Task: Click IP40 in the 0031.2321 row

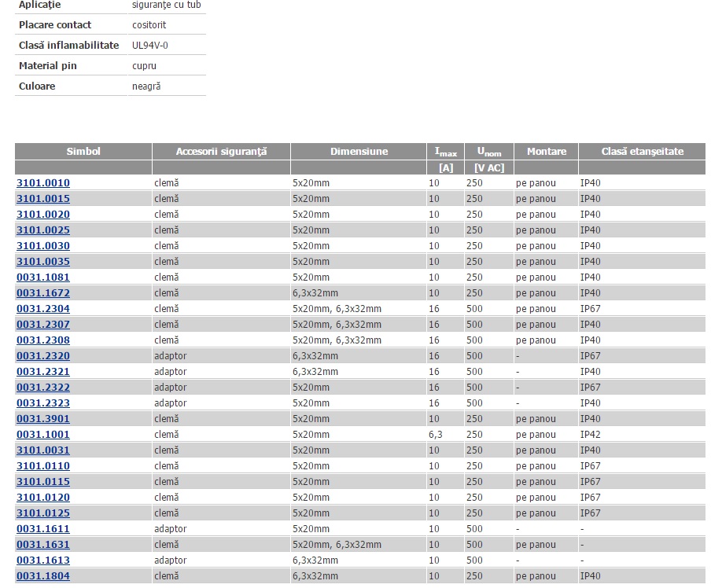Action: tap(591, 372)
